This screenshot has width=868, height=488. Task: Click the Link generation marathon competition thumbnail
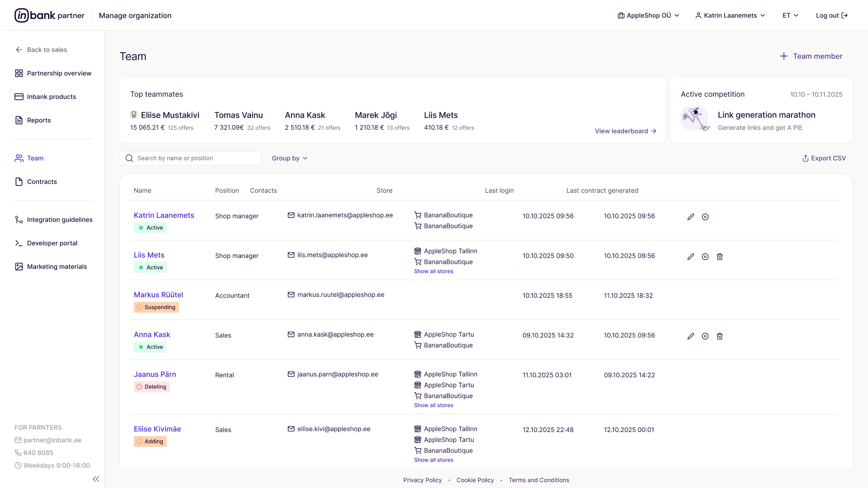[695, 119]
